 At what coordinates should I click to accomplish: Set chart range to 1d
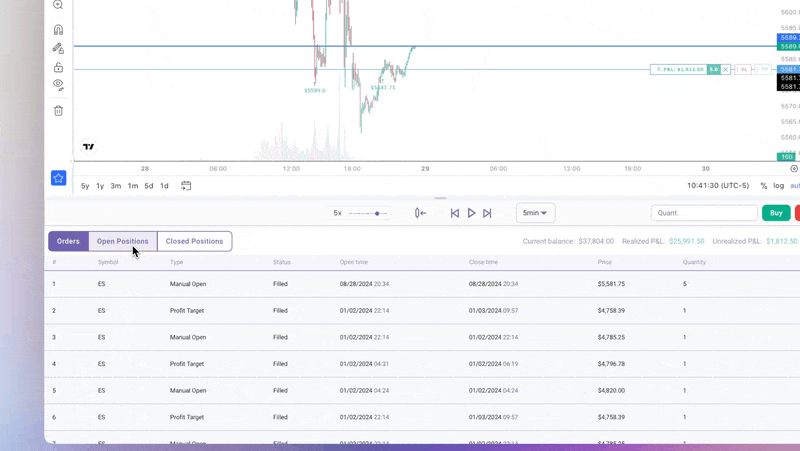(x=164, y=186)
